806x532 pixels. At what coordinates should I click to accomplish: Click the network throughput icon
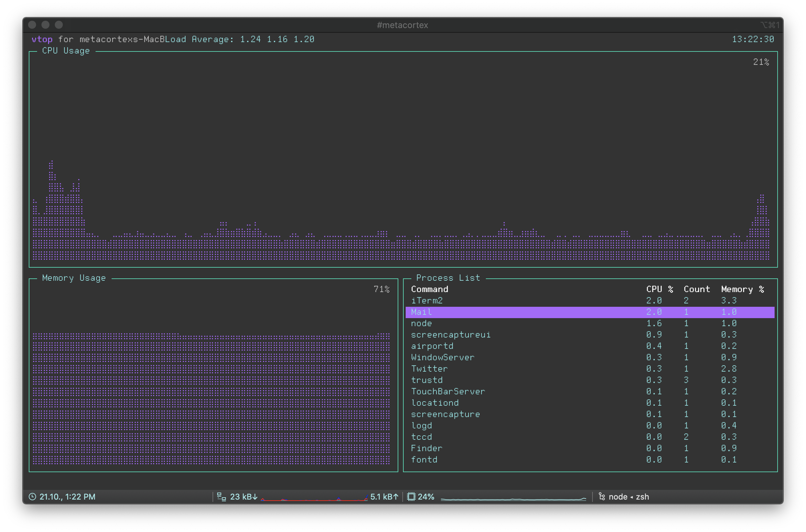pyautogui.click(x=222, y=497)
